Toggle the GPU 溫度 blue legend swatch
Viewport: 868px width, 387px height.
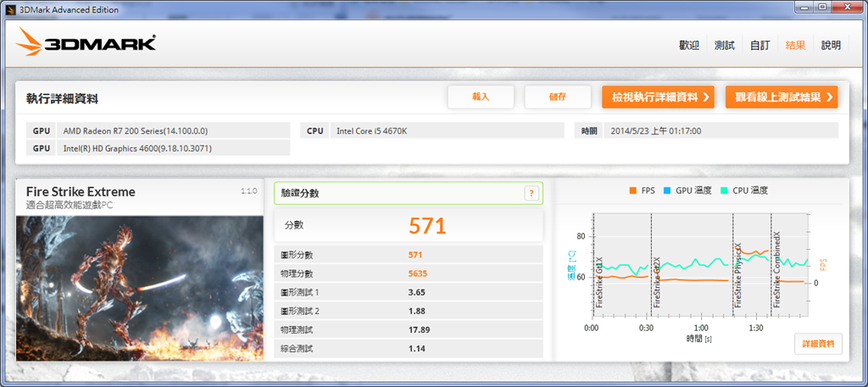(x=668, y=191)
